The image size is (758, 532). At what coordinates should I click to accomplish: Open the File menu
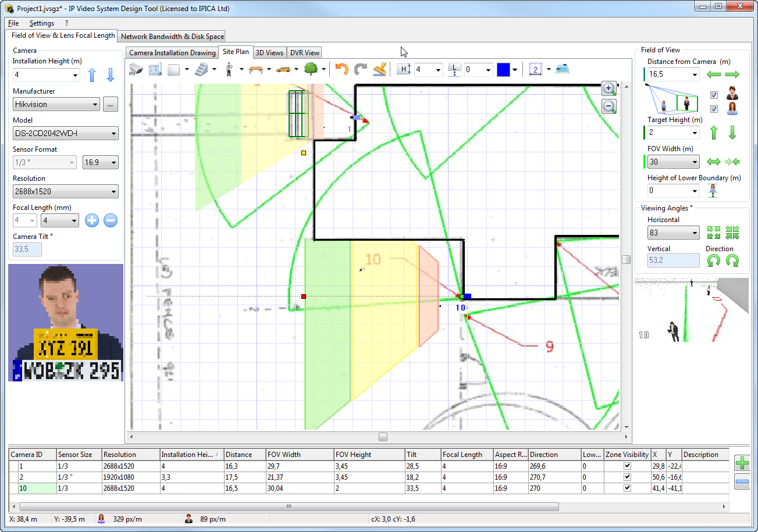pyautogui.click(x=13, y=23)
